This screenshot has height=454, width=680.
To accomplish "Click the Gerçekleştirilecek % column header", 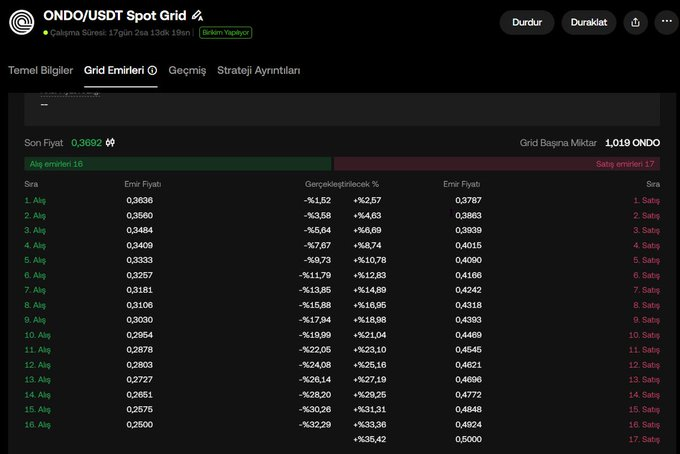I will pyautogui.click(x=342, y=184).
